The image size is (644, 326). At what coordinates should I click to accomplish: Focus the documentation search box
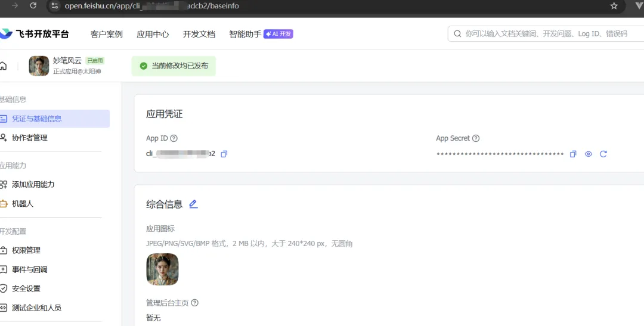[546, 33]
